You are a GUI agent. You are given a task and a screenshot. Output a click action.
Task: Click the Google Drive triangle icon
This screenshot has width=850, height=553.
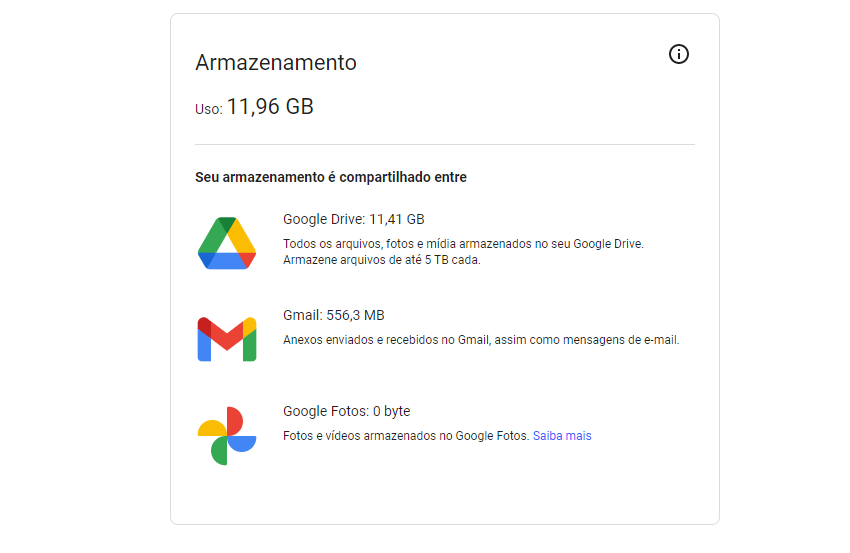pos(227,243)
